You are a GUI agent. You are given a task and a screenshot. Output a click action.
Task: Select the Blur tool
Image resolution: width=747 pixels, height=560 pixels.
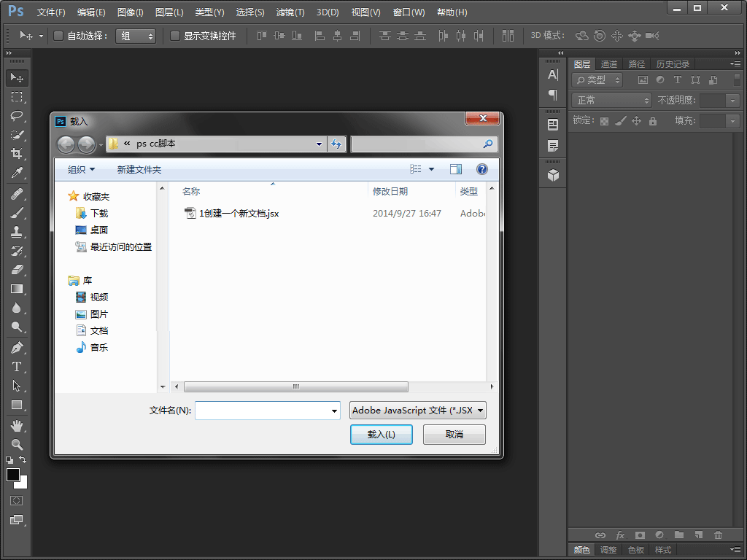(x=17, y=308)
